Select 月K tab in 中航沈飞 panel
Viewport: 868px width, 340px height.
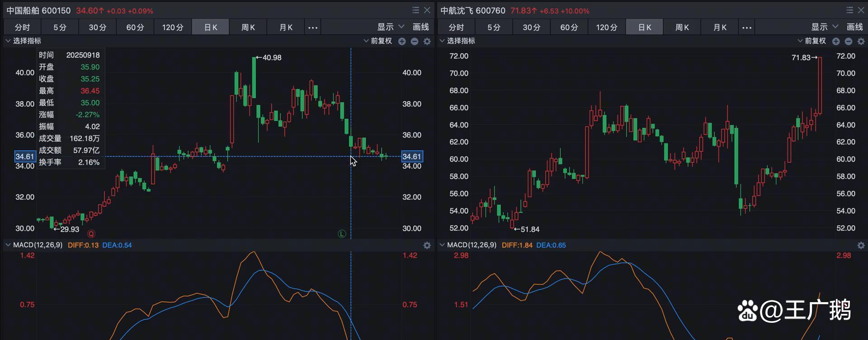pos(720,27)
